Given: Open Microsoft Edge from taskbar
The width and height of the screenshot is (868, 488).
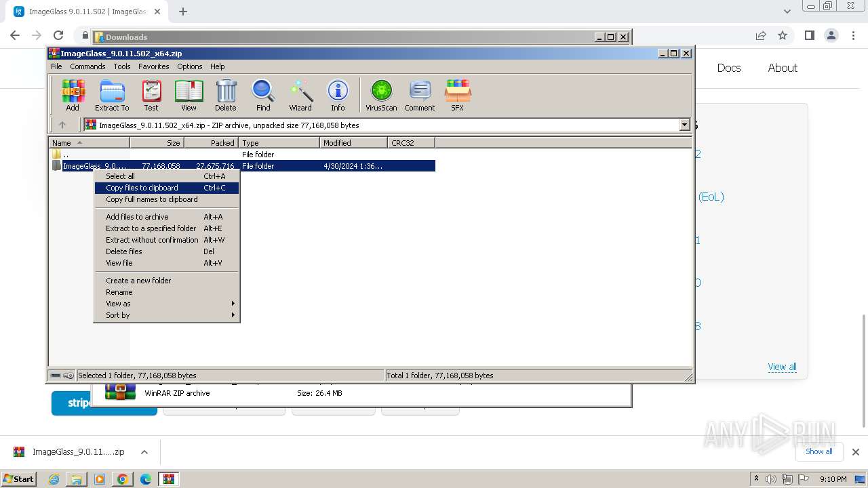Looking at the screenshot, I should pos(146,479).
